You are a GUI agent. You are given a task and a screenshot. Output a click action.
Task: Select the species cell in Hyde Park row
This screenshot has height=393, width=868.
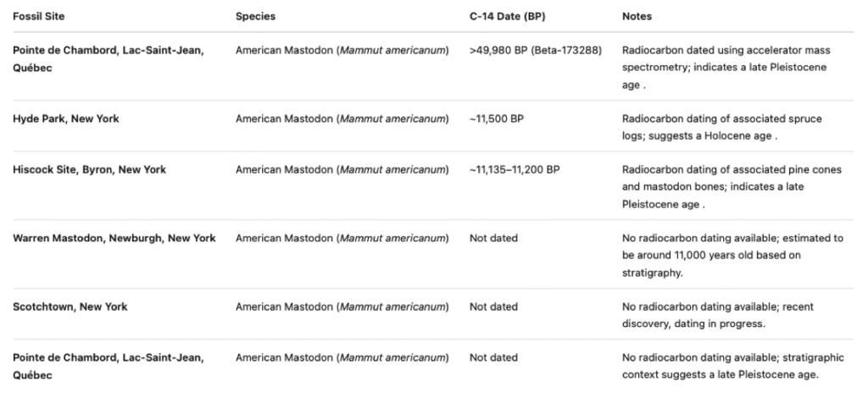click(x=342, y=119)
